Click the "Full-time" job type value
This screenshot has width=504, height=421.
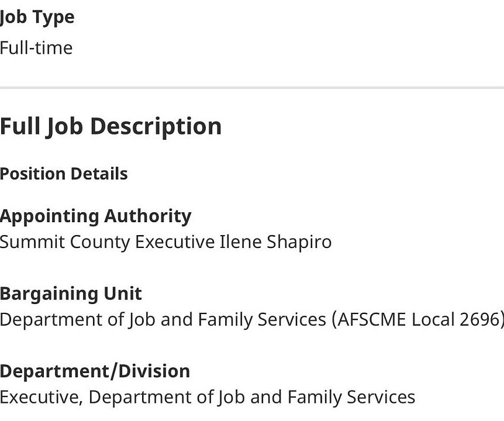click(x=36, y=47)
